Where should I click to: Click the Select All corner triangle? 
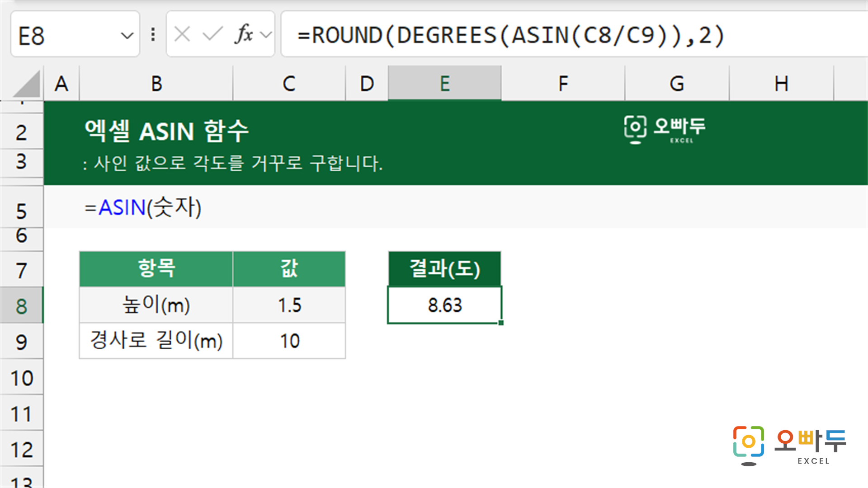click(26, 84)
